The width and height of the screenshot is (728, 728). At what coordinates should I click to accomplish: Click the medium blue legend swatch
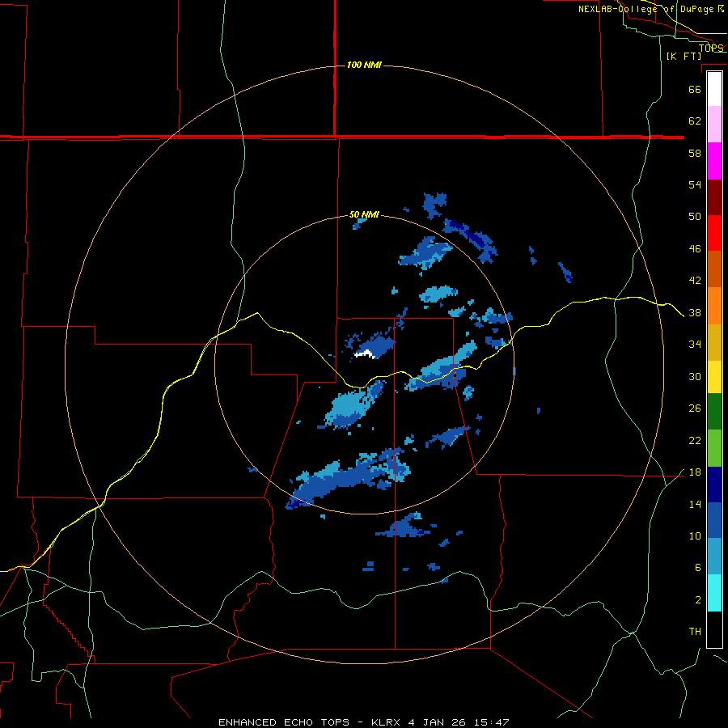pyautogui.click(x=714, y=520)
